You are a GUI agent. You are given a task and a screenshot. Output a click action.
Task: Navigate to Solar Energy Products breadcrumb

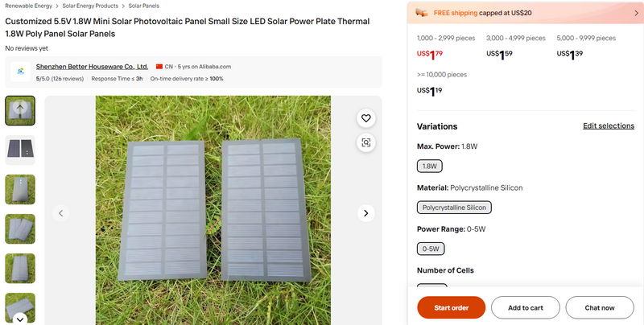pos(90,6)
